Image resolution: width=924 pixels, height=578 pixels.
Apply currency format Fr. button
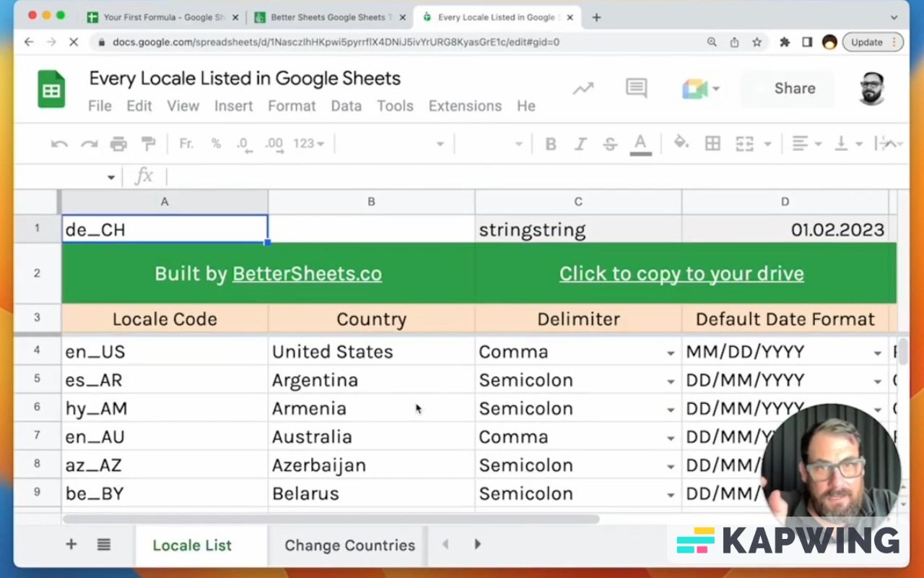point(186,144)
